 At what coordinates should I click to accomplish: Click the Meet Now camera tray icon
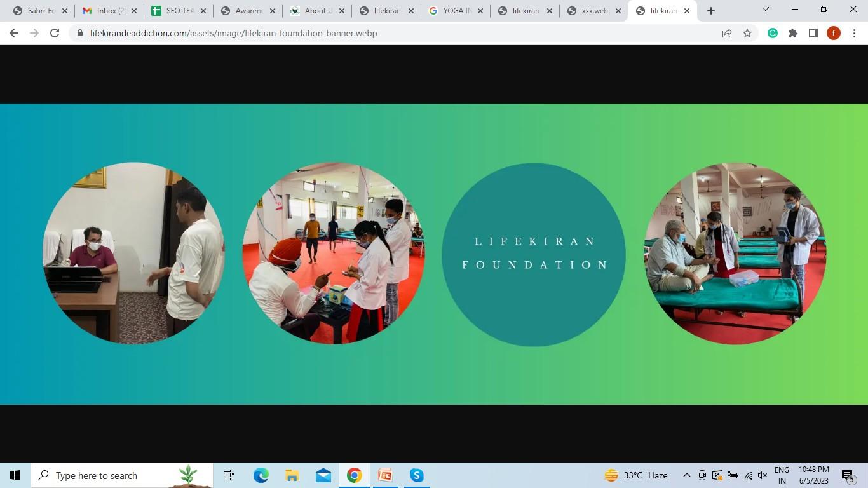tap(702, 475)
